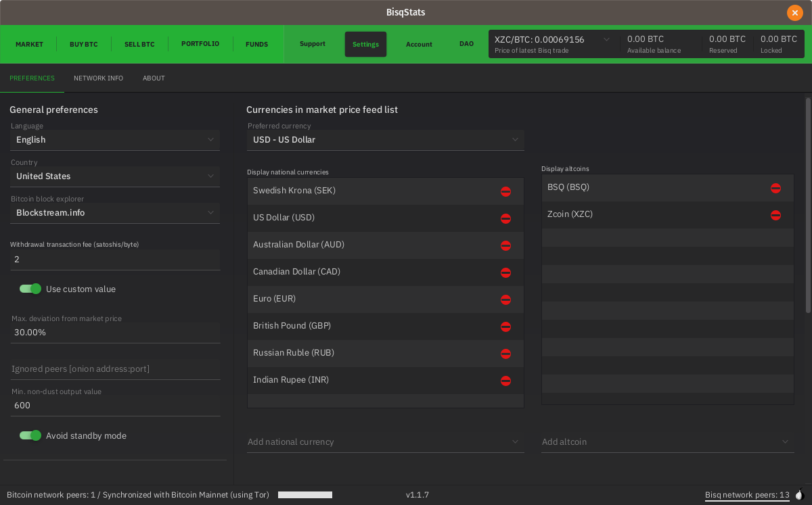The width and height of the screenshot is (812, 505).
Task: Remove Russian Ruble (RUB) from list
Action: pyautogui.click(x=505, y=354)
